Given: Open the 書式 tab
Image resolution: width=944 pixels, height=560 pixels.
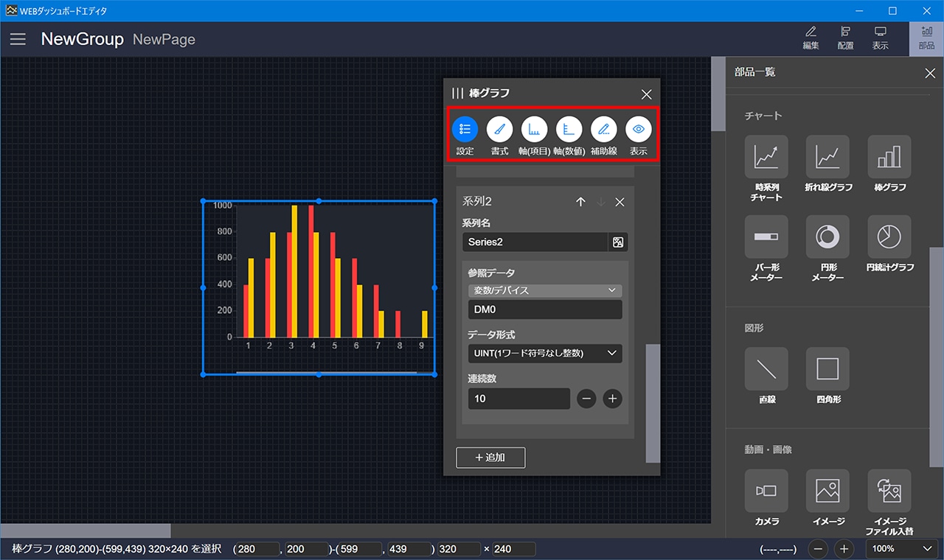Looking at the screenshot, I should (499, 130).
